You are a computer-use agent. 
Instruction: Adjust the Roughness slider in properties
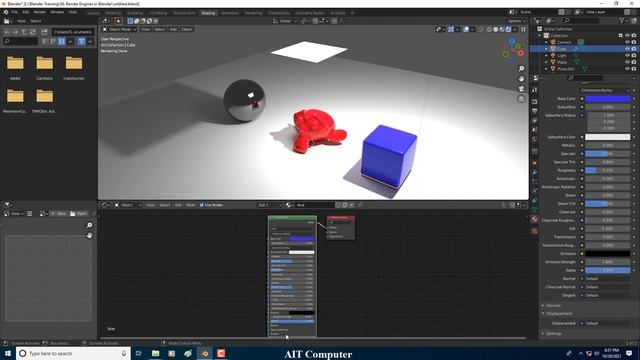(608, 170)
